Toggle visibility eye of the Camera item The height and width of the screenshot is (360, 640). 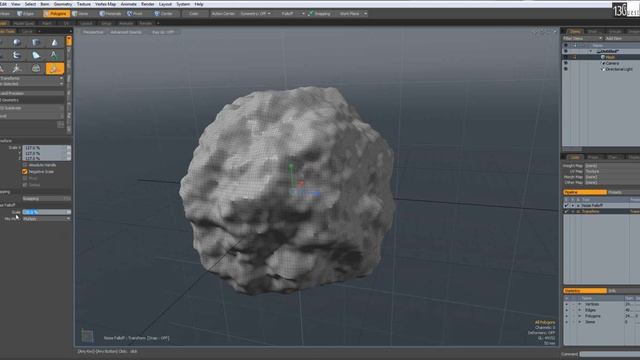pos(566,63)
